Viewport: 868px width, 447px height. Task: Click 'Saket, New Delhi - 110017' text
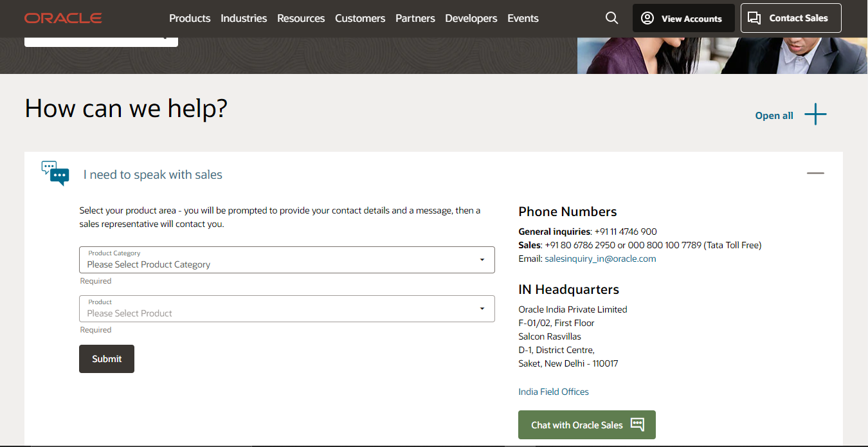click(568, 363)
